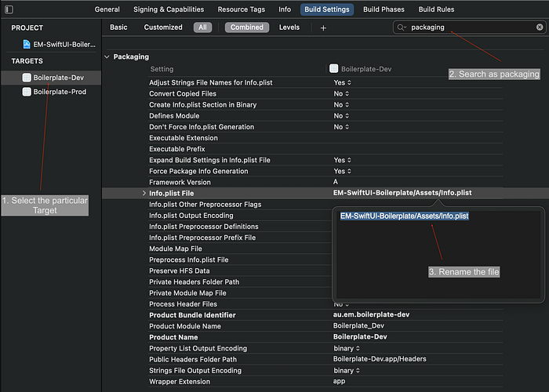Click the Info.plist path text in popup editor
The height and width of the screenshot is (392, 549).
[405, 216]
